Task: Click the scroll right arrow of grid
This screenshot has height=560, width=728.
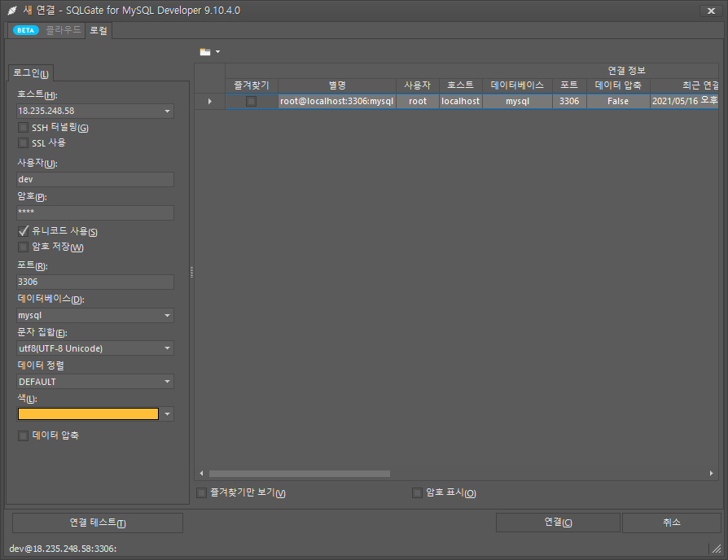Action: [x=711, y=474]
